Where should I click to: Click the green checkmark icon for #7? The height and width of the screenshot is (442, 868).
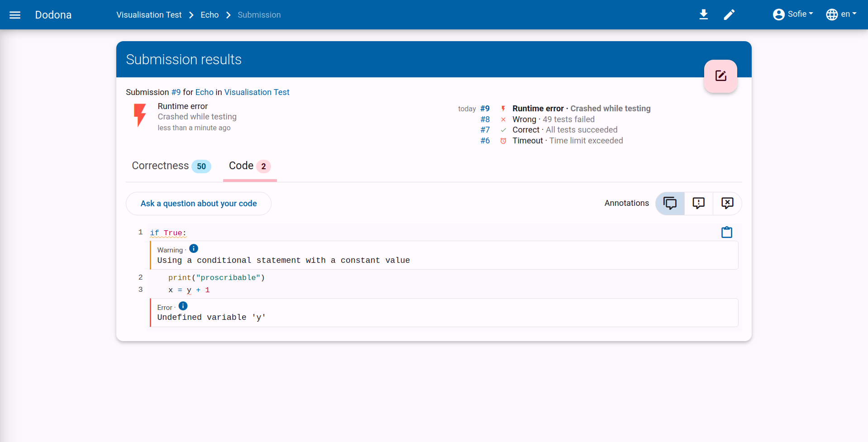point(503,130)
